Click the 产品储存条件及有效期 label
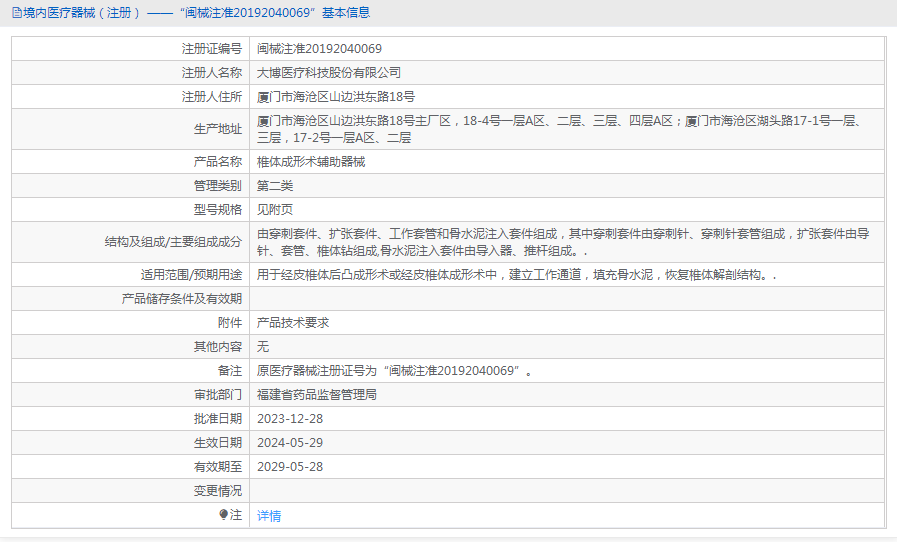Image resolution: width=897 pixels, height=542 pixels. point(182,299)
